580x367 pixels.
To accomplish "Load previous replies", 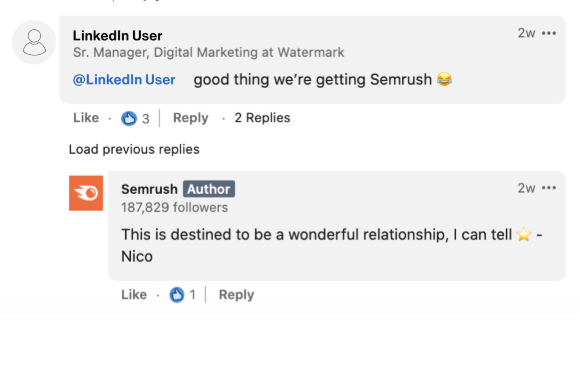I will (x=134, y=149).
